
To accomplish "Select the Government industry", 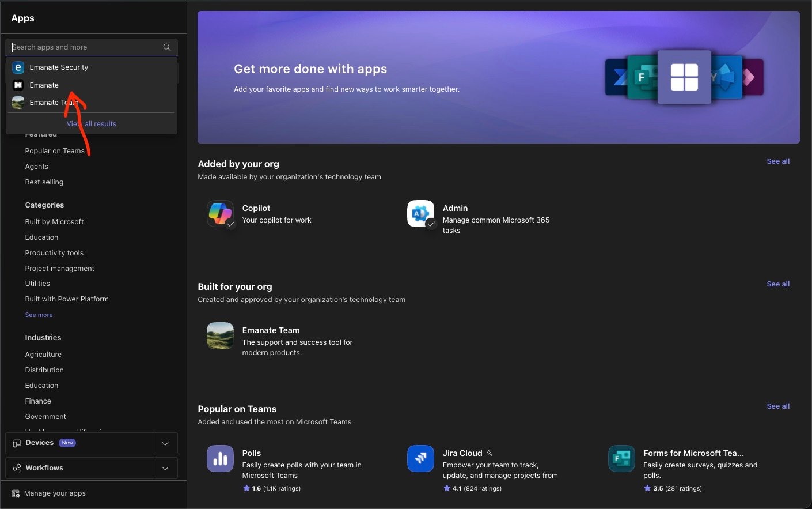I will click(x=45, y=417).
